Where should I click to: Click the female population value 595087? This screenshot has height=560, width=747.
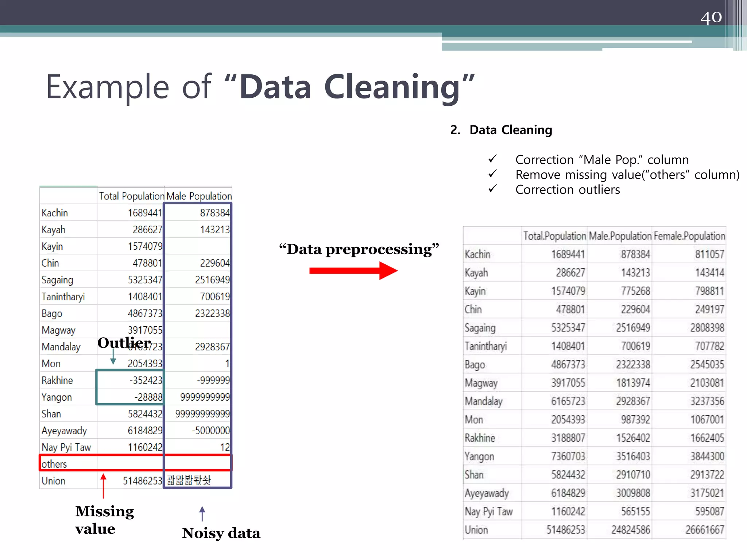(709, 512)
